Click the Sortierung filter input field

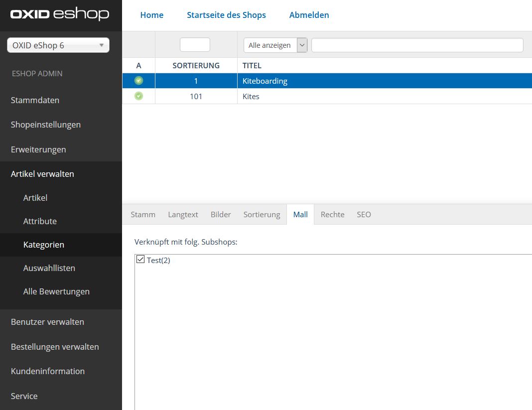(x=195, y=45)
